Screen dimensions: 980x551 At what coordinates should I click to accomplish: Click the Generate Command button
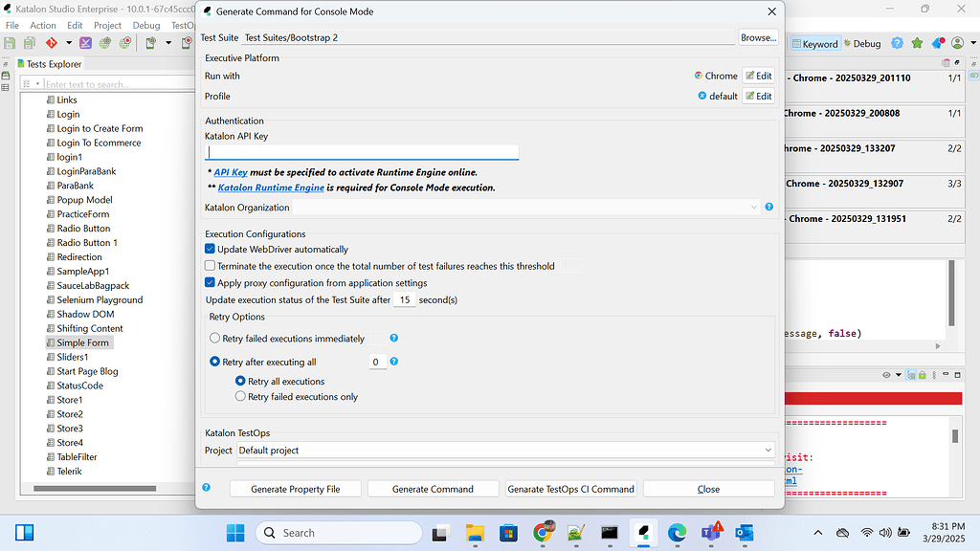click(433, 488)
